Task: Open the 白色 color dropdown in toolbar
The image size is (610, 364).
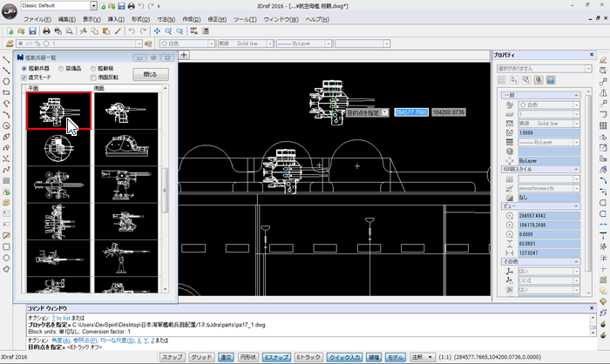Action: tap(211, 44)
